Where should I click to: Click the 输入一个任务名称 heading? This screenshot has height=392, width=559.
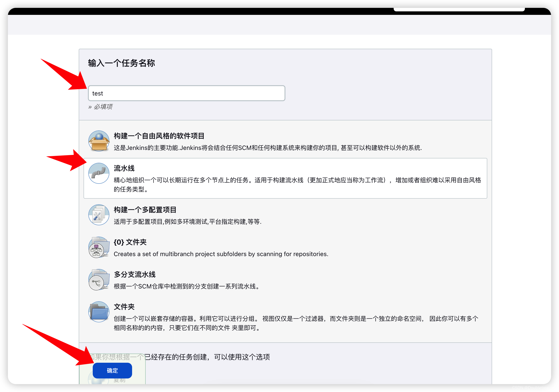[x=121, y=63]
